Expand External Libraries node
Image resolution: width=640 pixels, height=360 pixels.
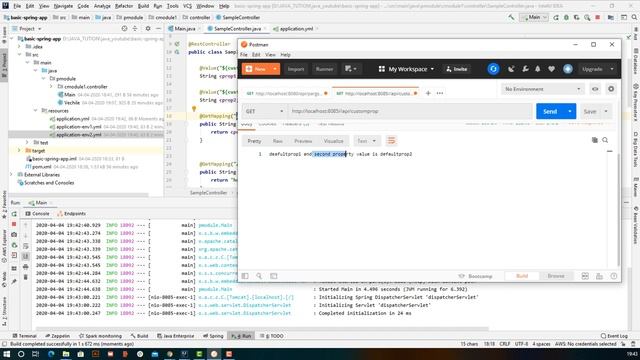(11, 175)
